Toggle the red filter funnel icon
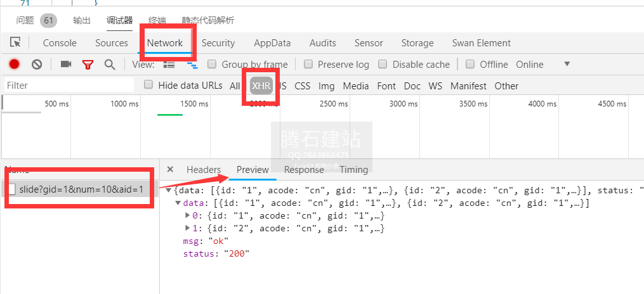This screenshot has height=294, width=644. pos(88,64)
